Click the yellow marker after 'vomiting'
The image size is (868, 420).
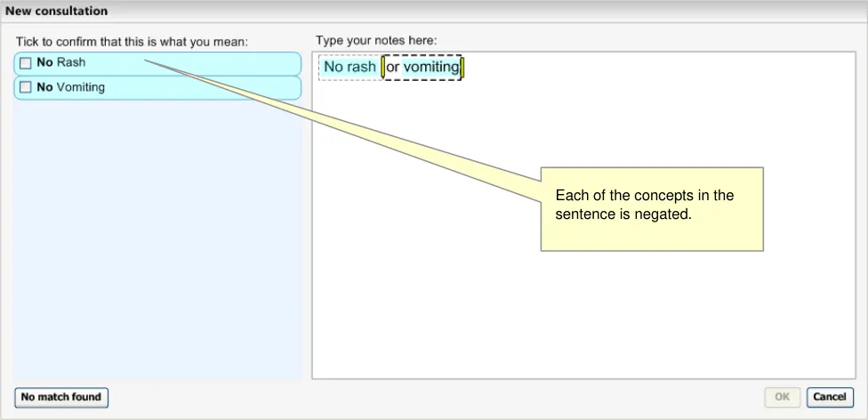(462, 68)
